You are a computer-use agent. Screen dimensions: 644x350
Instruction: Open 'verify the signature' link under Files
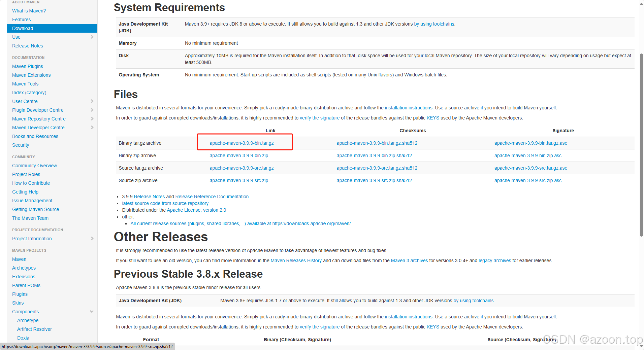pyautogui.click(x=320, y=118)
